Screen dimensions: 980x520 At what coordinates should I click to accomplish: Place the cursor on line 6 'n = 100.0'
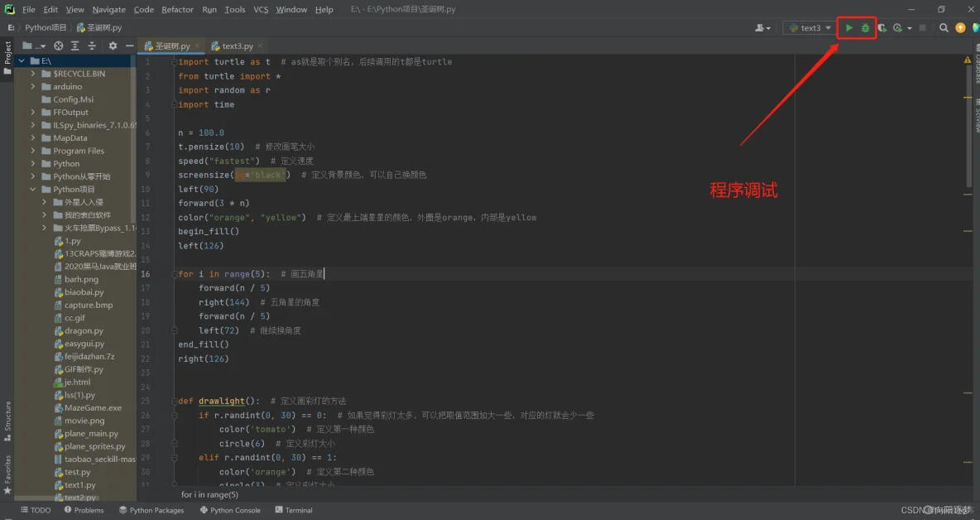pos(200,132)
